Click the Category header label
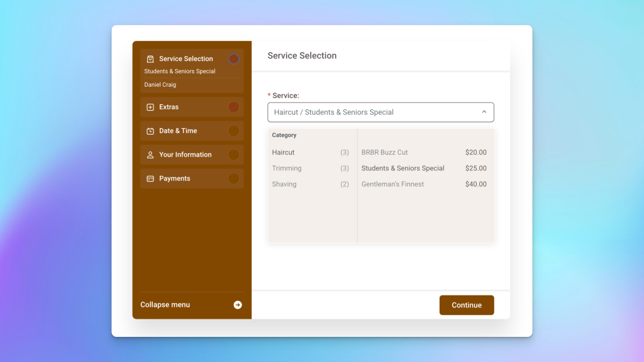Screen dimensions: 644x362 point(284,135)
